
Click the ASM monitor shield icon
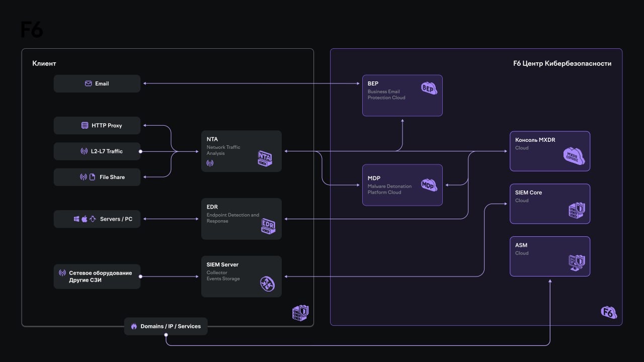576,262
